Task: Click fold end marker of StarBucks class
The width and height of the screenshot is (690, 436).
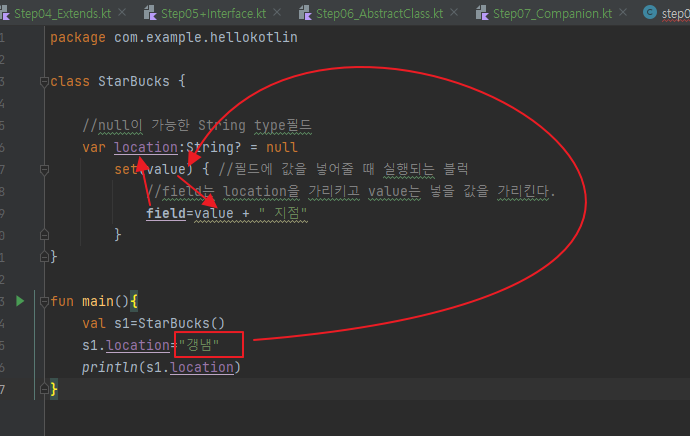Action: (x=44, y=256)
